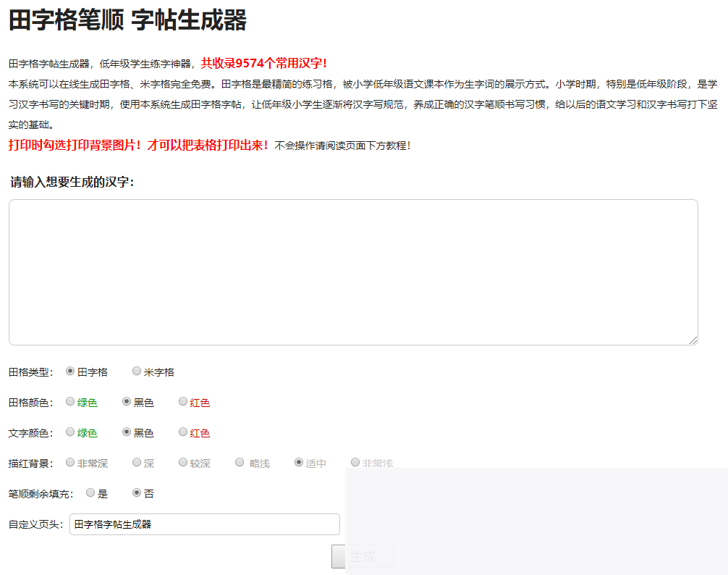Select 深 tracing background shade
The width and height of the screenshot is (728, 575).
click(135, 462)
